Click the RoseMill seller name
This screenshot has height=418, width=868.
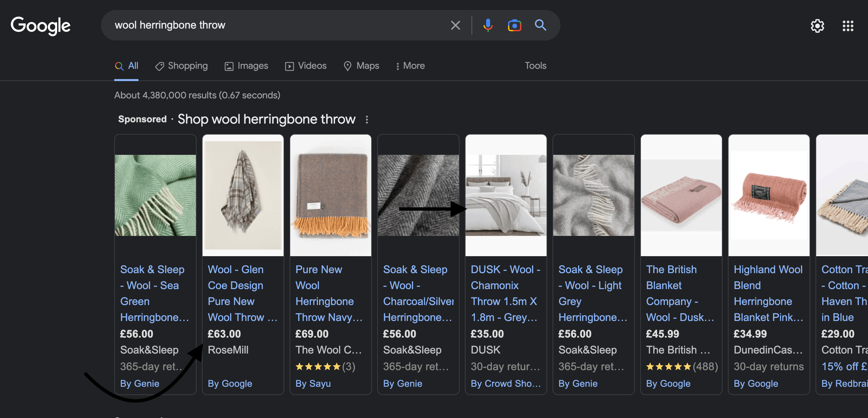tap(228, 350)
